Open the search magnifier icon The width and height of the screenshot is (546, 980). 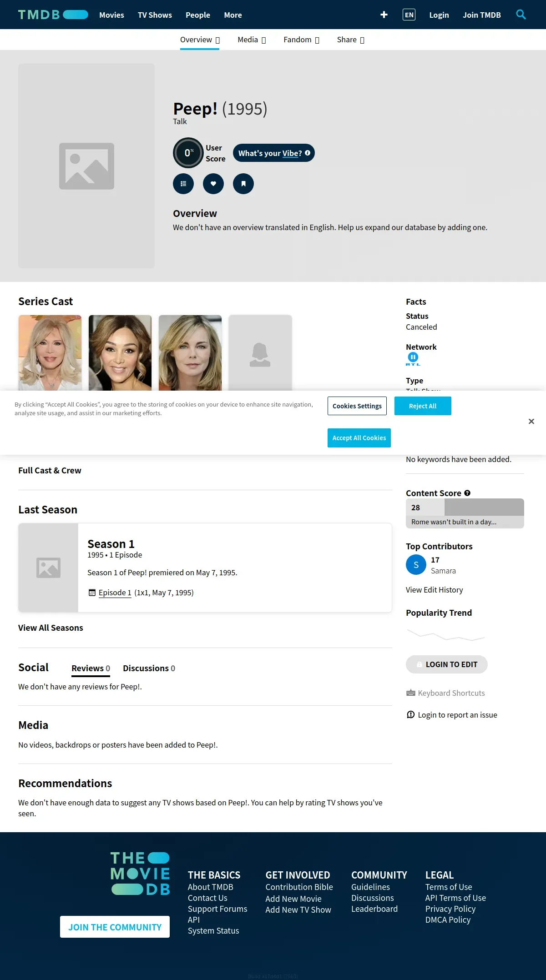pyautogui.click(x=521, y=15)
